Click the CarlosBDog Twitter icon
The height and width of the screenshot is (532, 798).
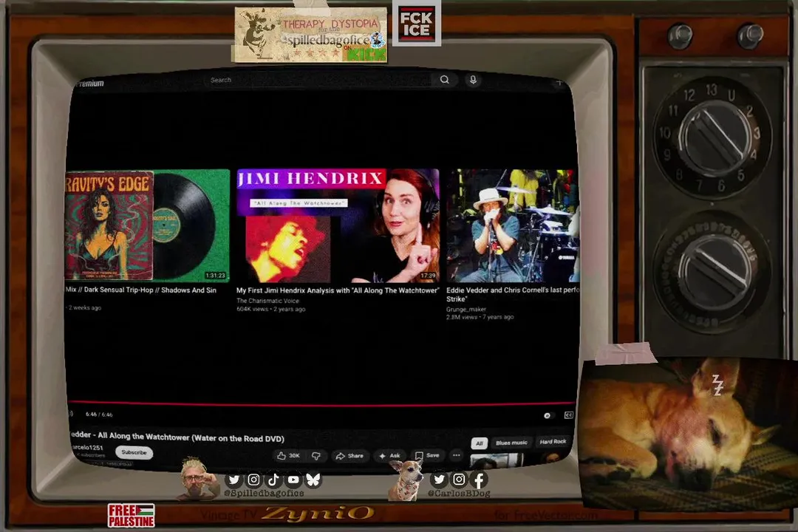(439, 479)
